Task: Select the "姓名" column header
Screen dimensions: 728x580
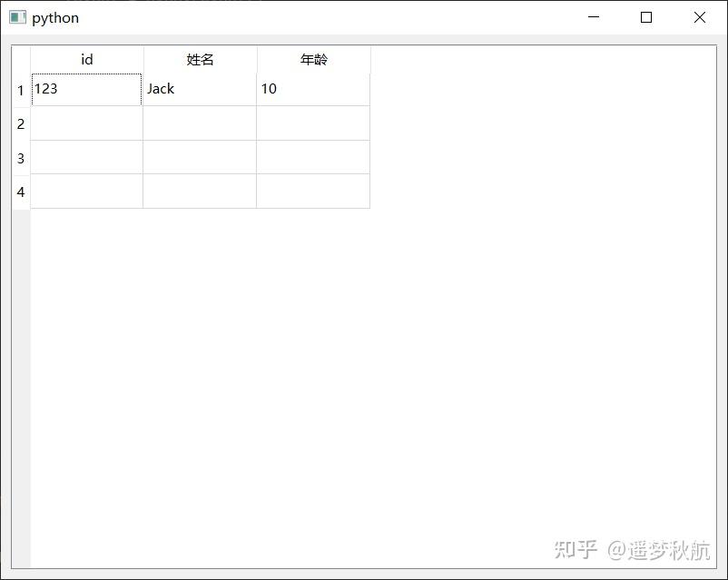Action: 199,59
